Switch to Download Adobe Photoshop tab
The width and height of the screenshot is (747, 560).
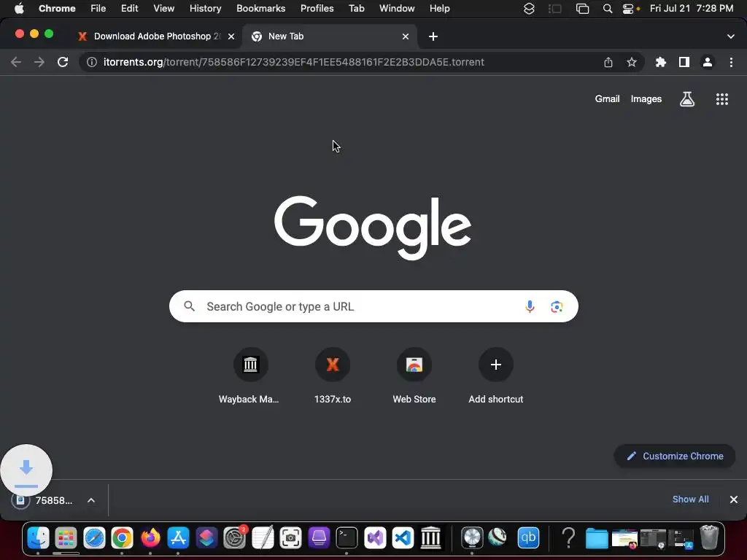[157, 36]
